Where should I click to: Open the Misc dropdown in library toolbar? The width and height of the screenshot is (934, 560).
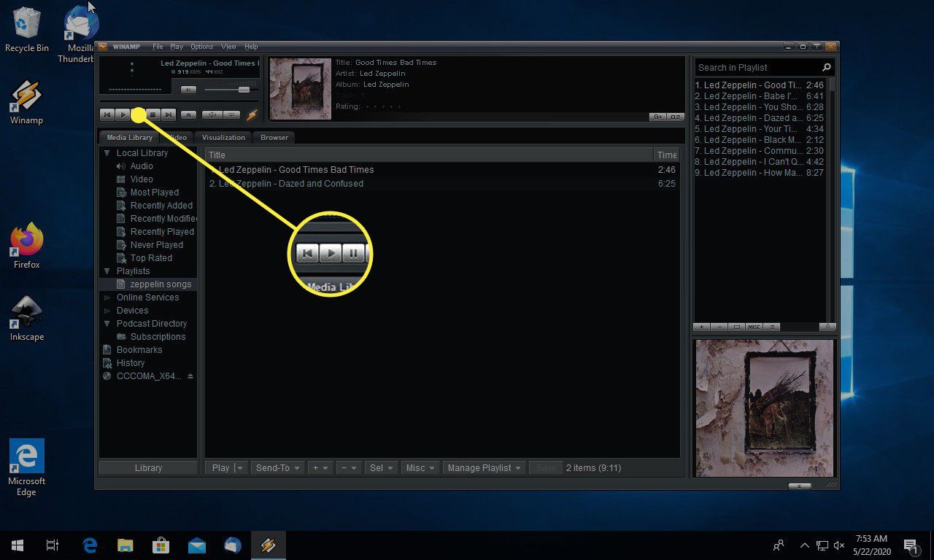(x=420, y=468)
